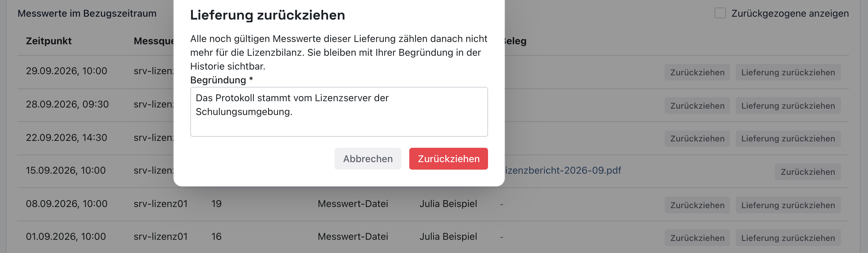Select the '28.09.2026, 09:30' timestamp cell
868x253 pixels.
click(67, 104)
